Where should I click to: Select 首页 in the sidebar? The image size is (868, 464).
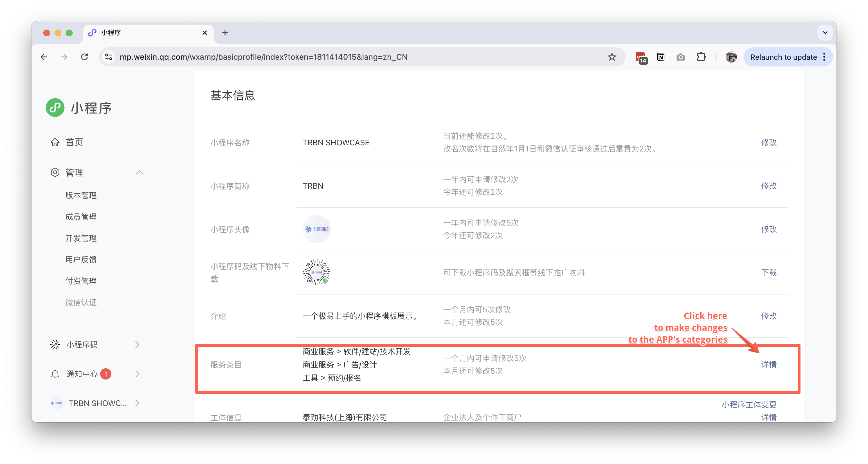[74, 142]
